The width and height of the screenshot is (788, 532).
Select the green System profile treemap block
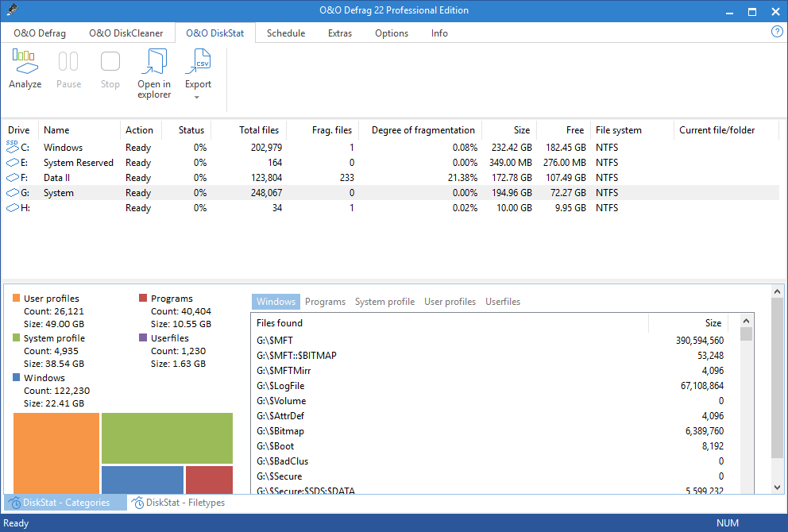[167, 438]
